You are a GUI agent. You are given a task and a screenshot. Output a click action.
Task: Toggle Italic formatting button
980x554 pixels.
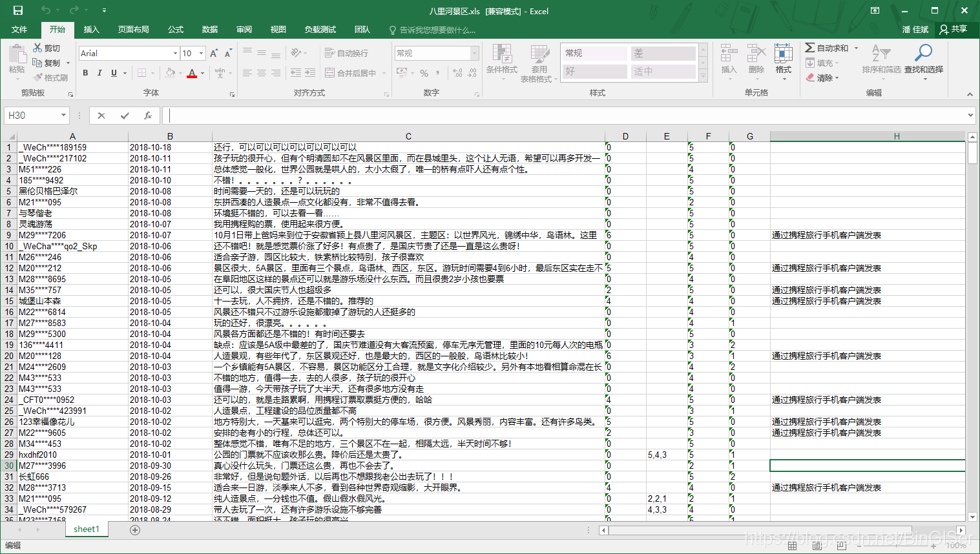[99, 73]
